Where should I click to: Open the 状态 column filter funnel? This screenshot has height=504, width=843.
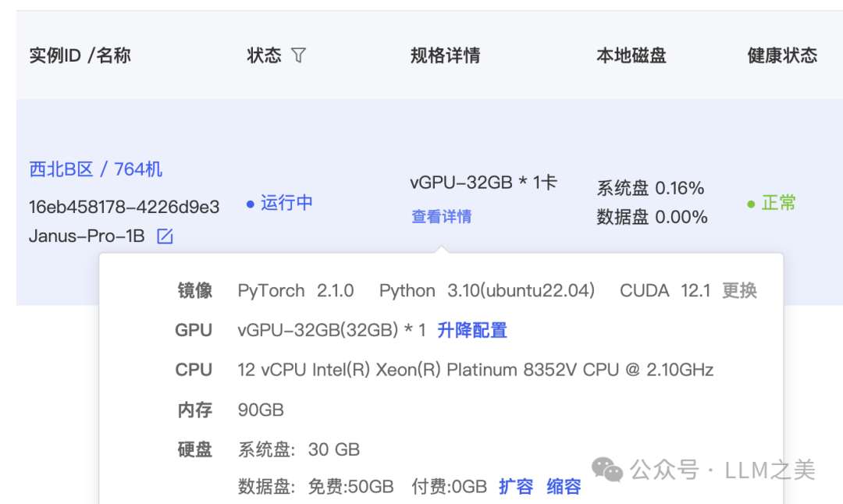click(298, 55)
